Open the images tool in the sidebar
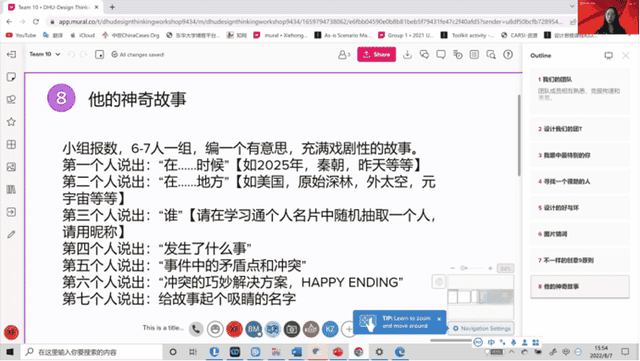 pos(11,167)
